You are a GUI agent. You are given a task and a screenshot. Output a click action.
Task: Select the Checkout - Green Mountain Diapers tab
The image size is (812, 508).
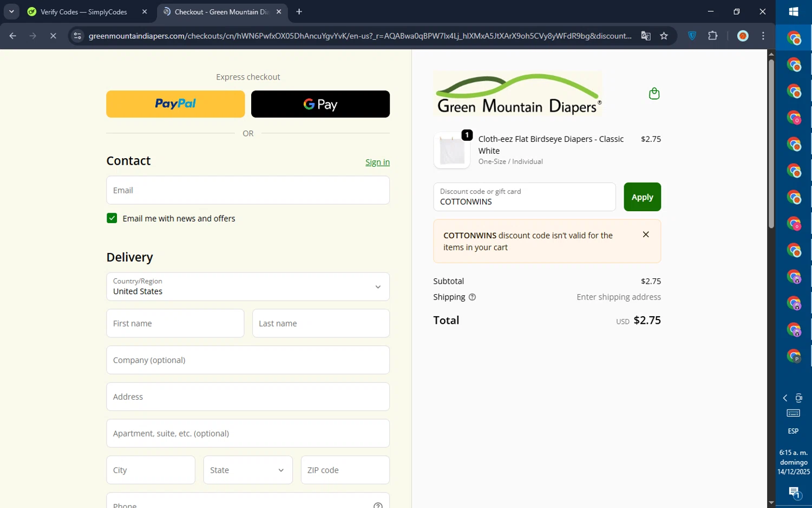click(222, 12)
